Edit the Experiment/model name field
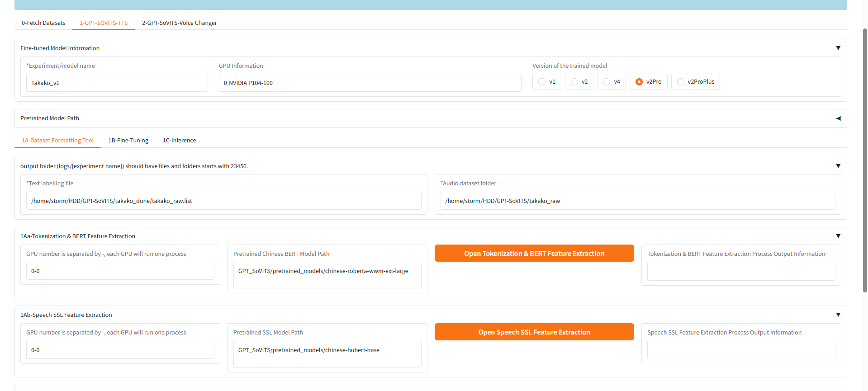This screenshot has width=868, height=391. click(117, 83)
